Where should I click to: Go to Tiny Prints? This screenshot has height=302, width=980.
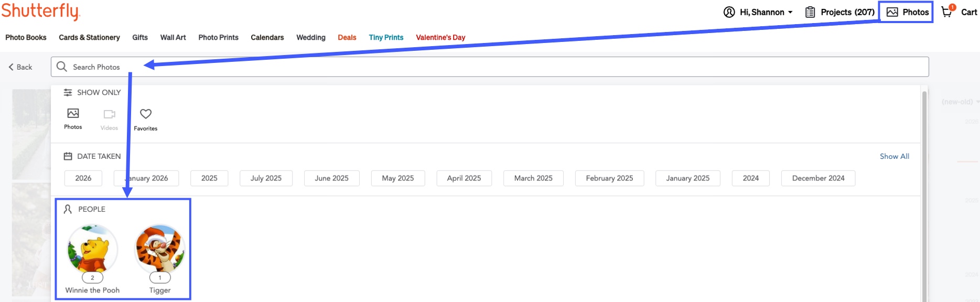click(x=386, y=37)
